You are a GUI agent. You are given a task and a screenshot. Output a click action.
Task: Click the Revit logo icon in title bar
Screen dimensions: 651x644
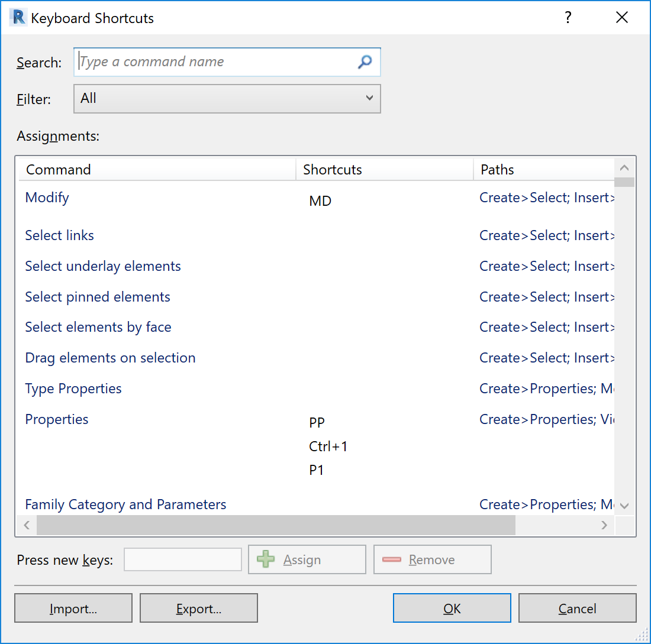click(x=18, y=17)
